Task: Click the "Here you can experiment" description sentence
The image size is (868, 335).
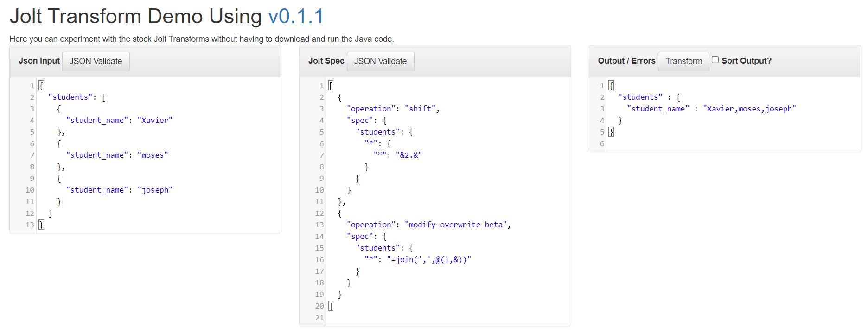Action: click(202, 39)
